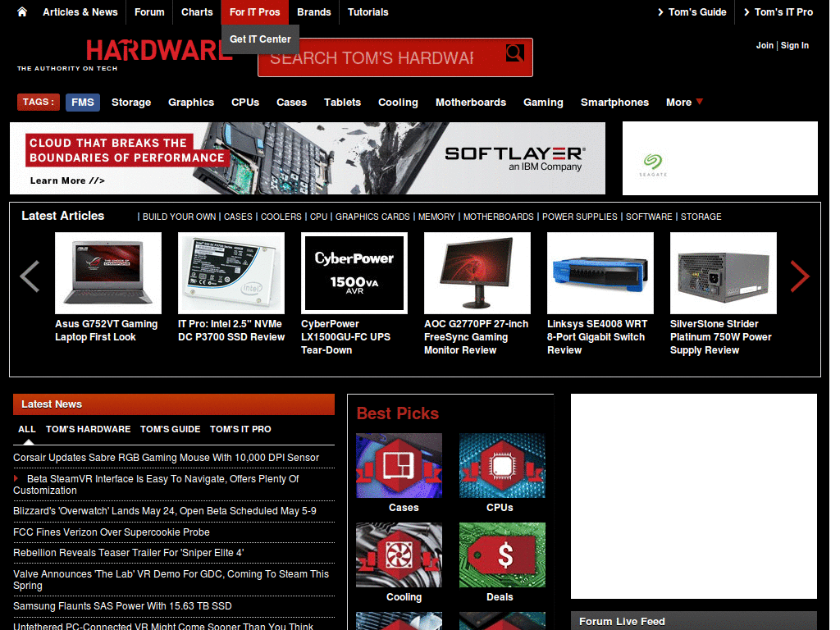Click the Tom's Hardware logo

(x=159, y=51)
